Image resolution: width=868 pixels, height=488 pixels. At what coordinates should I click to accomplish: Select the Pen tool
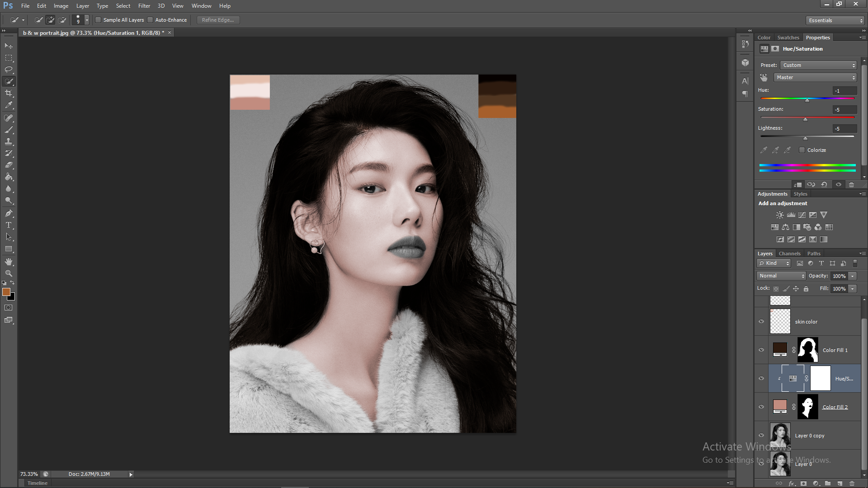(x=9, y=213)
